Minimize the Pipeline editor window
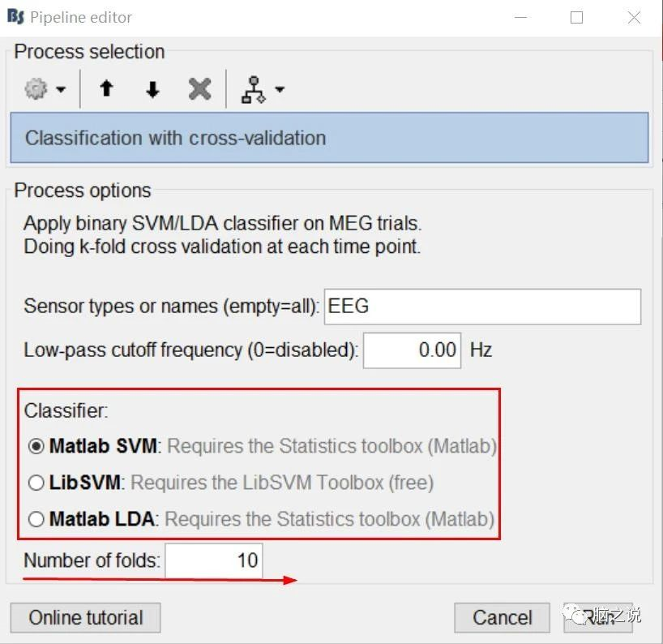Screen dimensions: 663x644 click(x=519, y=17)
